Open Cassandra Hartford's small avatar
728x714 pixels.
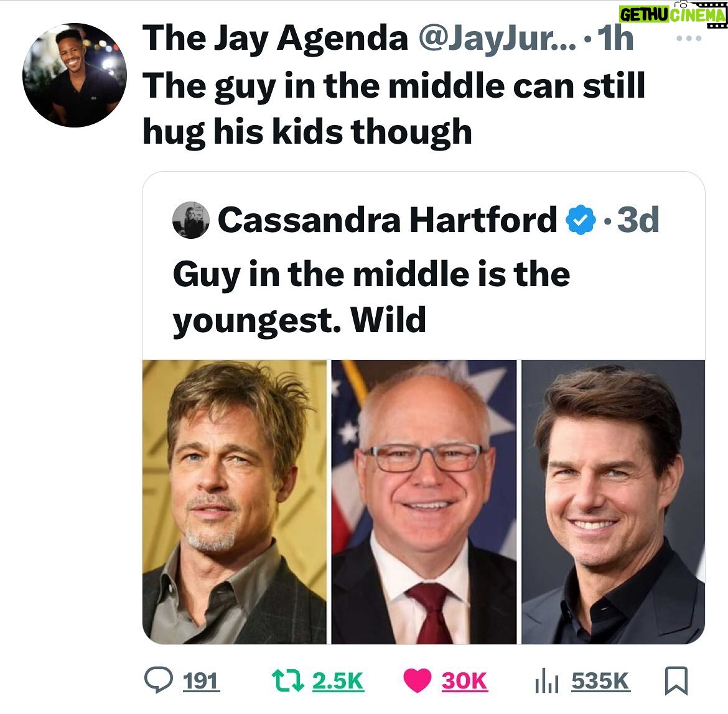tap(191, 220)
